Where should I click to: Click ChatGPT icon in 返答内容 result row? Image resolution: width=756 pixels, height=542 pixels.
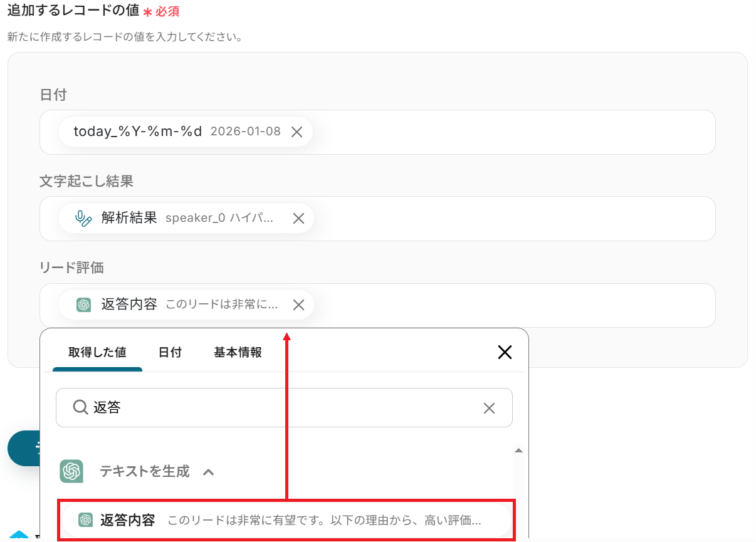pos(86,520)
